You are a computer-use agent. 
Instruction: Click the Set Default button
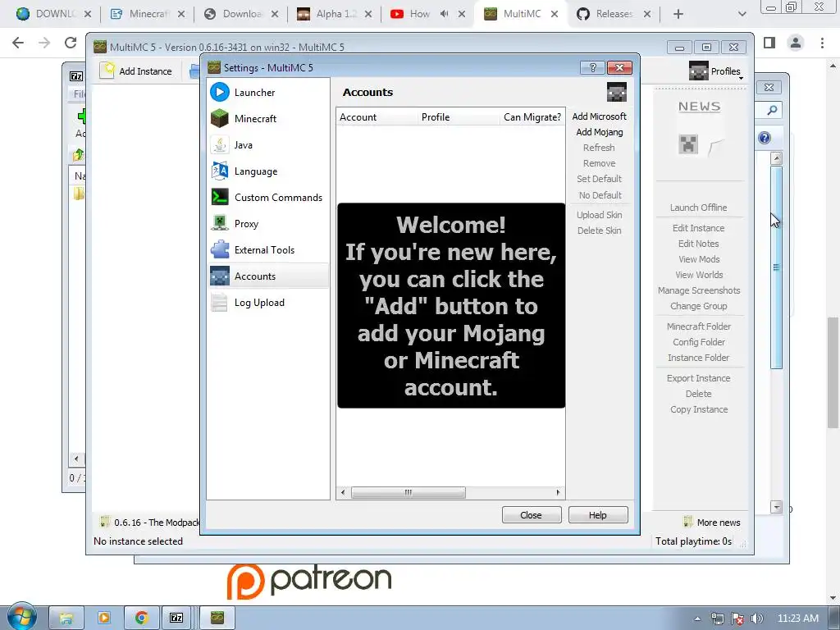click(x=599, y=179)
